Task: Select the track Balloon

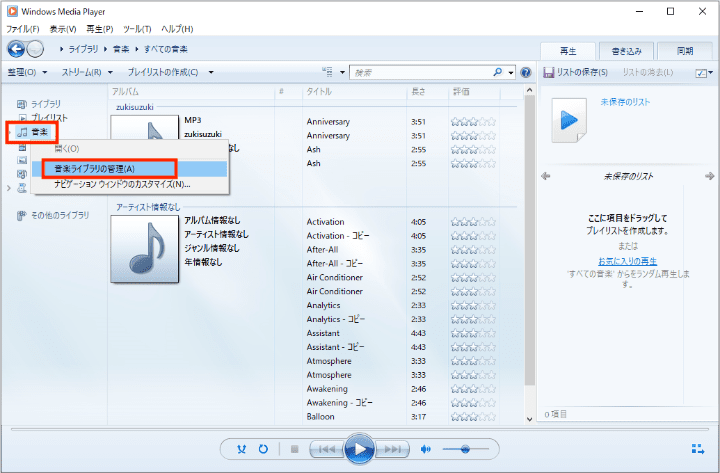Action: pos(321,417)
